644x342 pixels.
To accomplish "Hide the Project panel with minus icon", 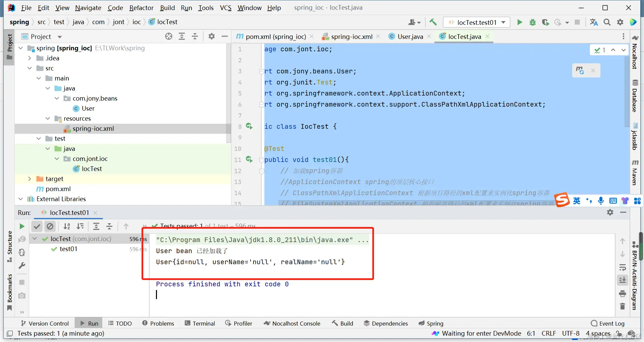I will coord(225,37).
